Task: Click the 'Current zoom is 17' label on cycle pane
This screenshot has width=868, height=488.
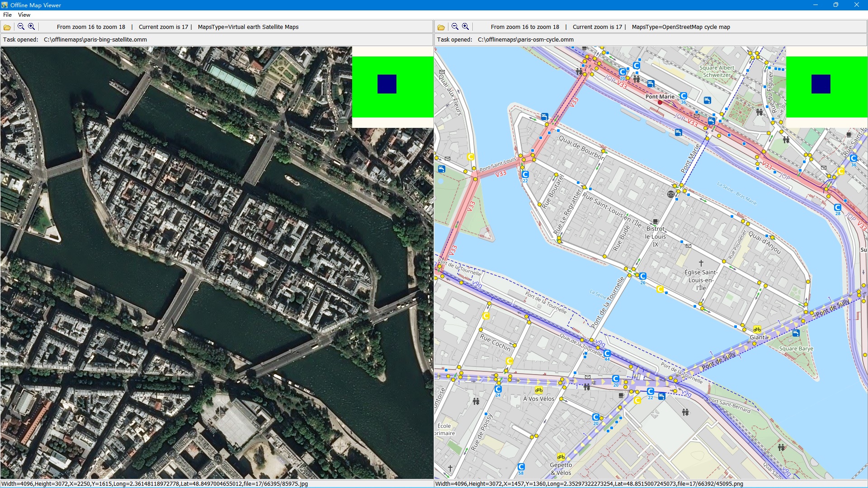Action: [x=597, y=27]
